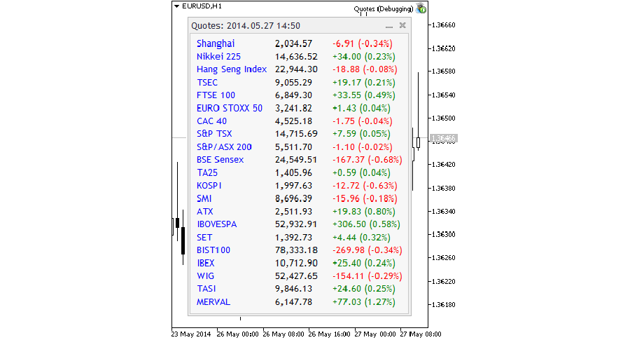The image size is (644, 340).
Task: Open the SET index link
Action: [x=204, y=238]
